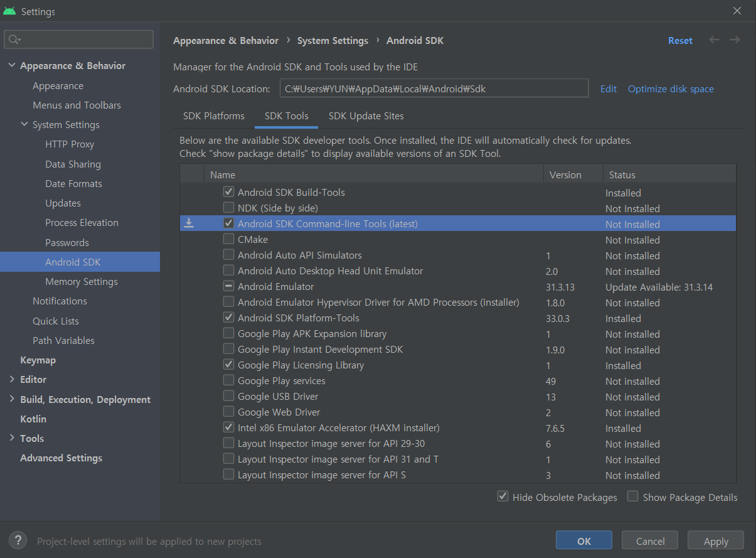Uncheck Intel x86 Emulator Accelerator HAXM

pos(229,427)
